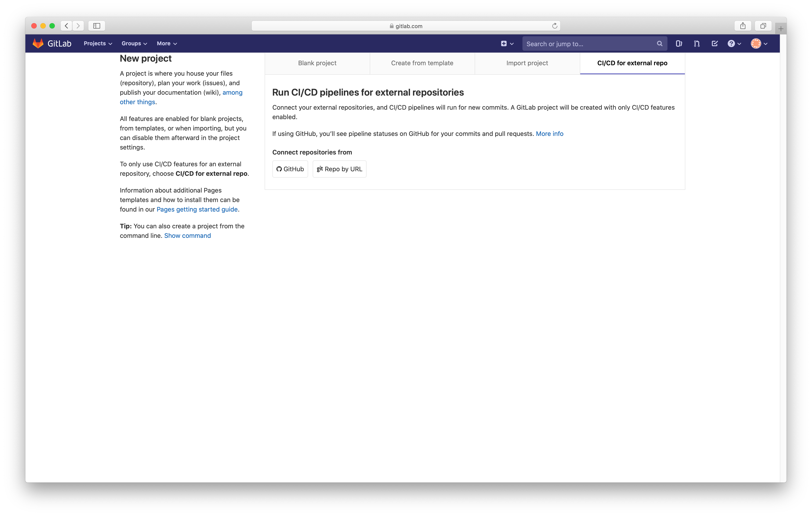Expand the Projects dropdown menu
812x516 pixels.
pos(97,43)
